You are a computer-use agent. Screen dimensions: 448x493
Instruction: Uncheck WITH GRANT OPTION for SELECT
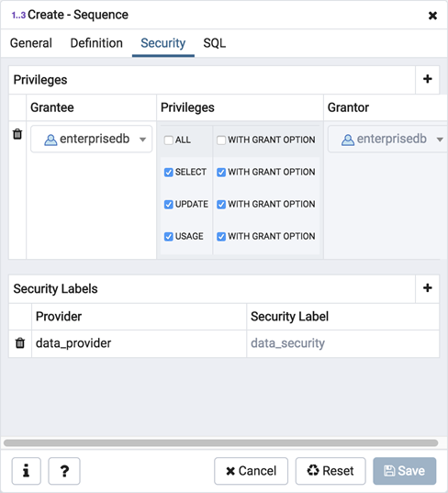tap(221, 173)
